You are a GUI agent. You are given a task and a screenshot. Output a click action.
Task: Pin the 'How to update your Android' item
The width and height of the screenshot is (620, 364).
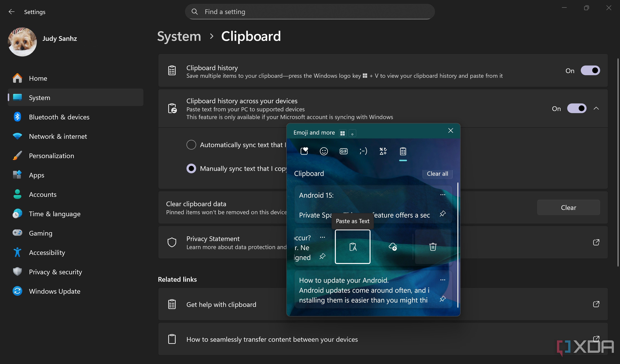[443, 299]
